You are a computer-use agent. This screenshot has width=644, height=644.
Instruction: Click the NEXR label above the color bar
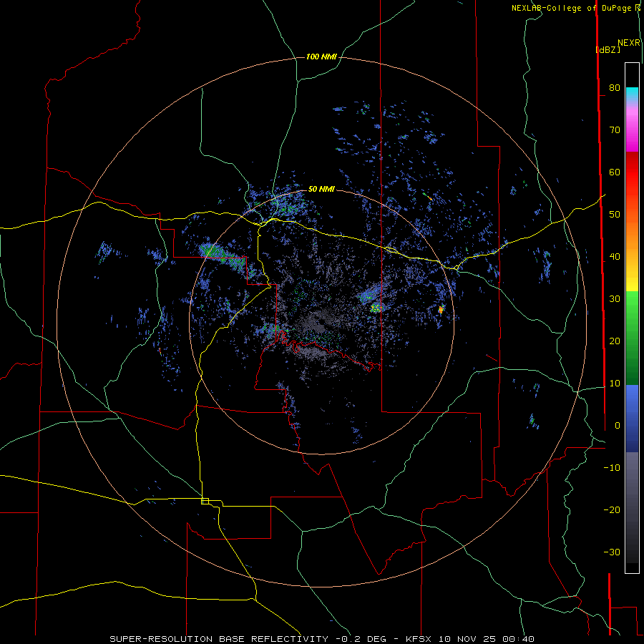(x=628, y=43)
